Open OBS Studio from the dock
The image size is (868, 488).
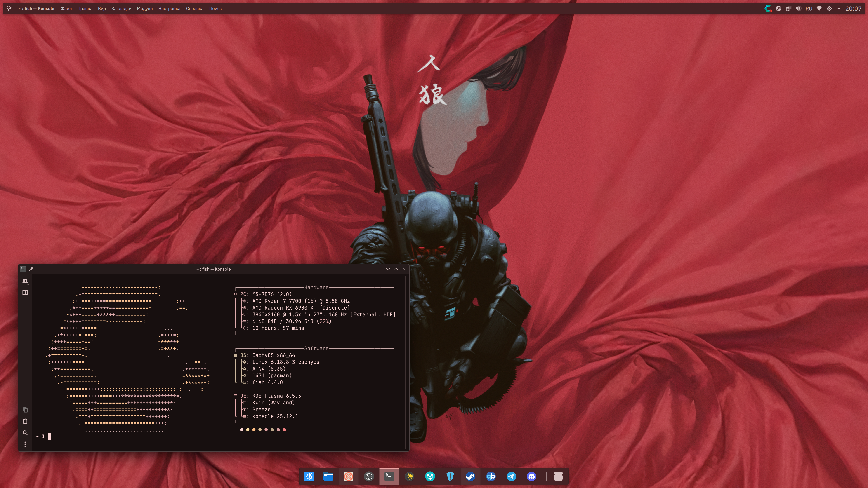369,476
